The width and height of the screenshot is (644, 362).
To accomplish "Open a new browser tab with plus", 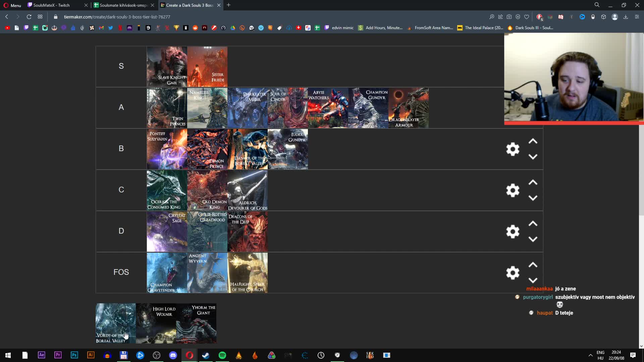I will 229,5.
